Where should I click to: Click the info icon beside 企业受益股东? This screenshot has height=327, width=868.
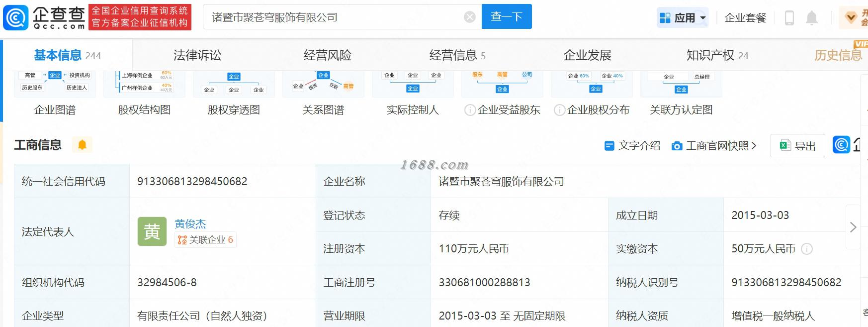point(470,110)
